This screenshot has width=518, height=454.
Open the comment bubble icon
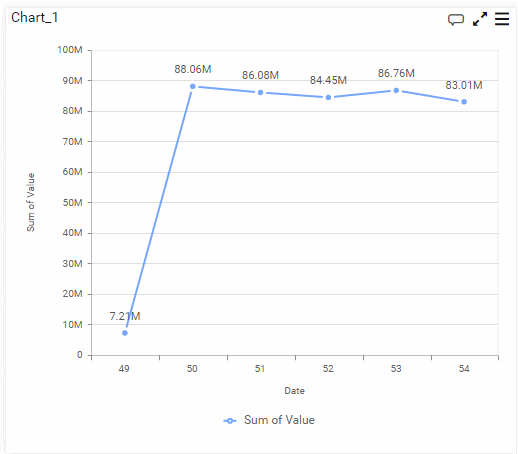pos(455,20)
